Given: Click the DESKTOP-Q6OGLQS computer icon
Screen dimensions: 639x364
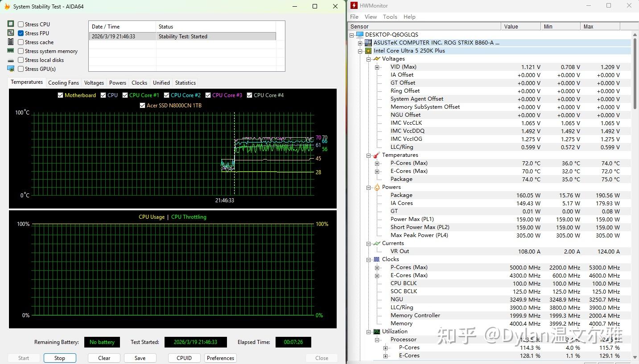Looking at the screenshot, I should 360,35.
